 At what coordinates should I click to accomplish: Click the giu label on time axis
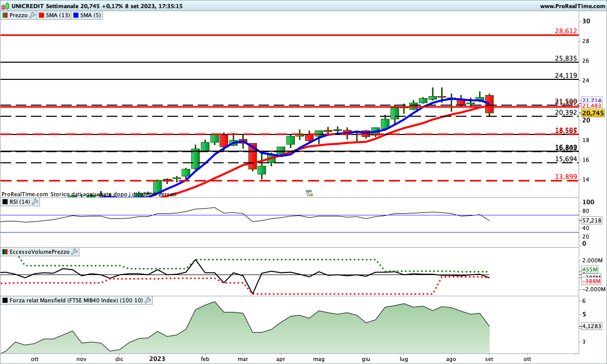(x=366, y=358)
